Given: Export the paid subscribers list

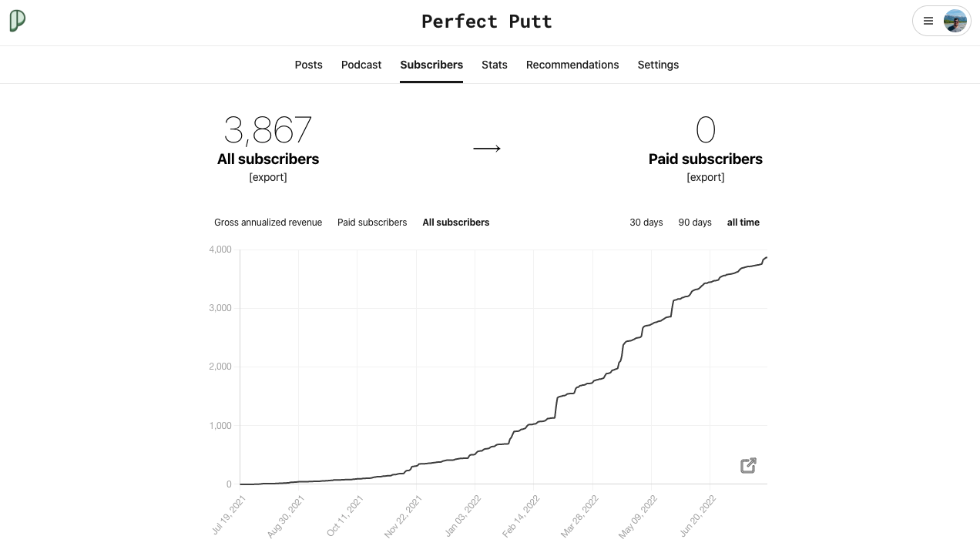Looking at the screenshot, I should pyautogui.click(x=706, y=177).
